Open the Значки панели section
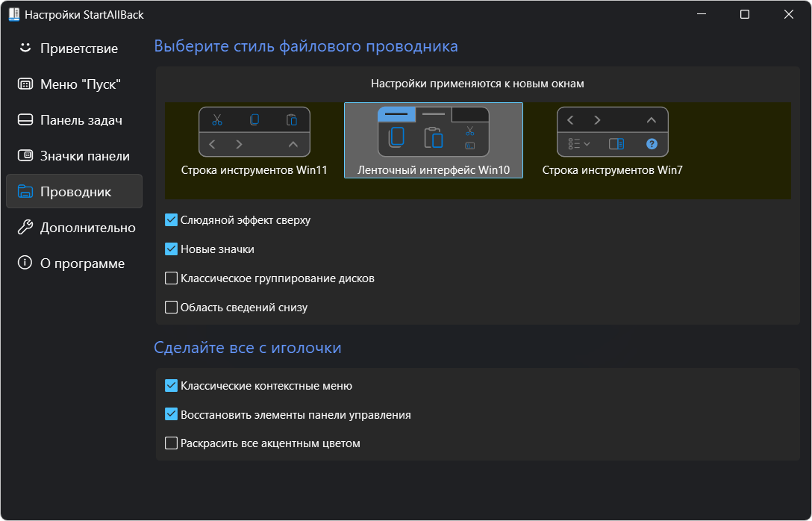The height and width of the screenshot is (521, 812). [x=74, y=155]
